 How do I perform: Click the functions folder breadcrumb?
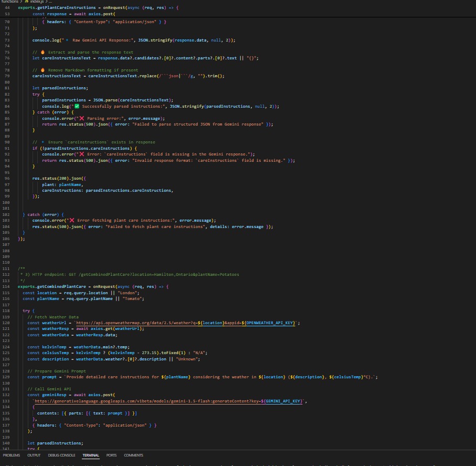10,2
